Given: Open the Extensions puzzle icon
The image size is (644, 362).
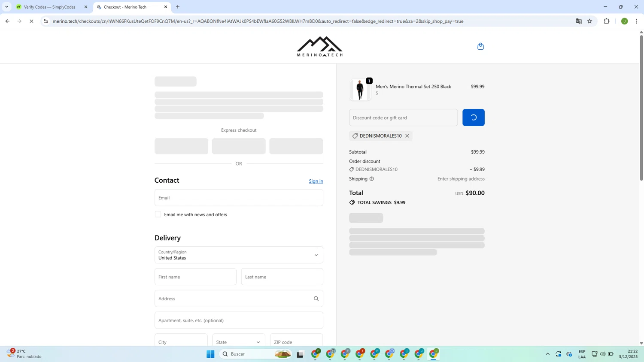Looking at the screenshot, I should click(607, 21).
